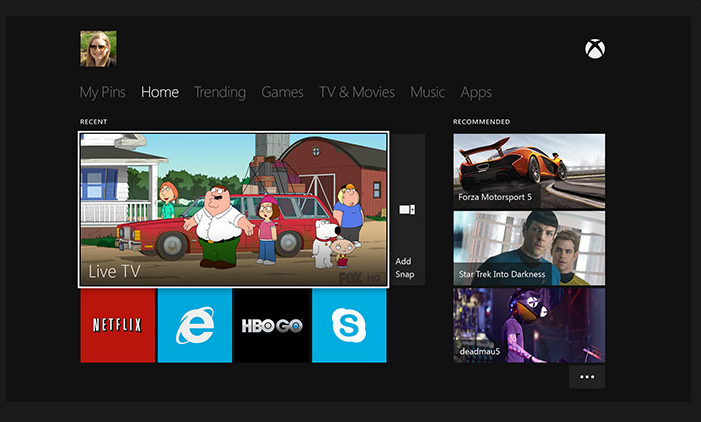Go to My Pins tab
The image size is (701, 422).
pos(102,92)
